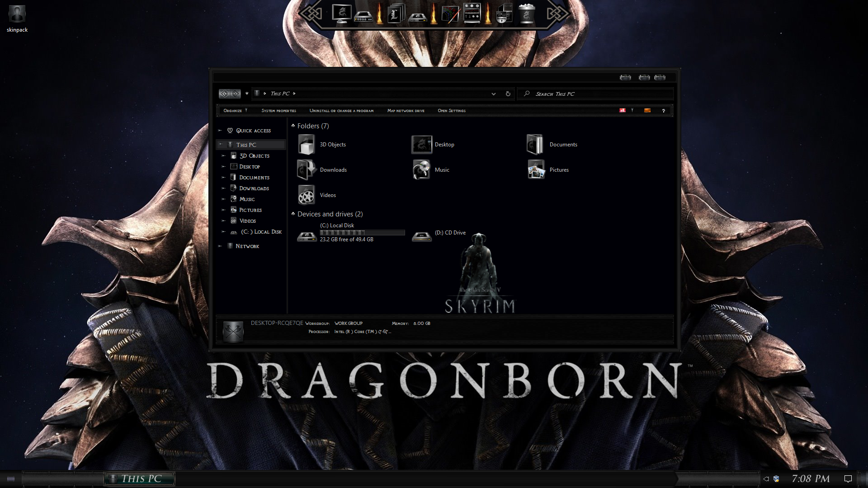
Task: Refresh the This PC address bar
Action: pyautogui.click(x=508, y=94)
